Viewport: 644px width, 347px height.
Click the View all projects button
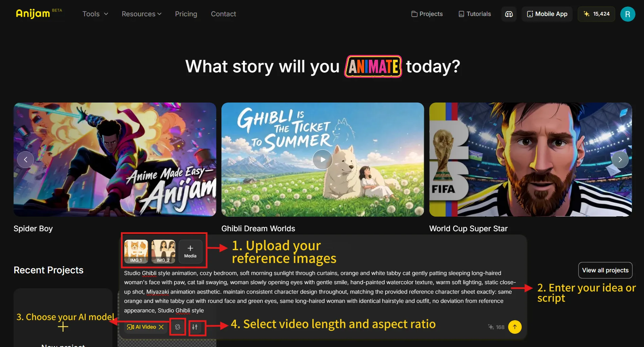click(x=605, y=270)
